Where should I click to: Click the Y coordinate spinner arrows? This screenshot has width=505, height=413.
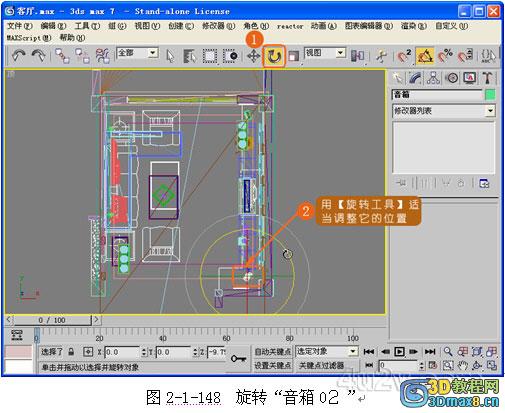195,352
